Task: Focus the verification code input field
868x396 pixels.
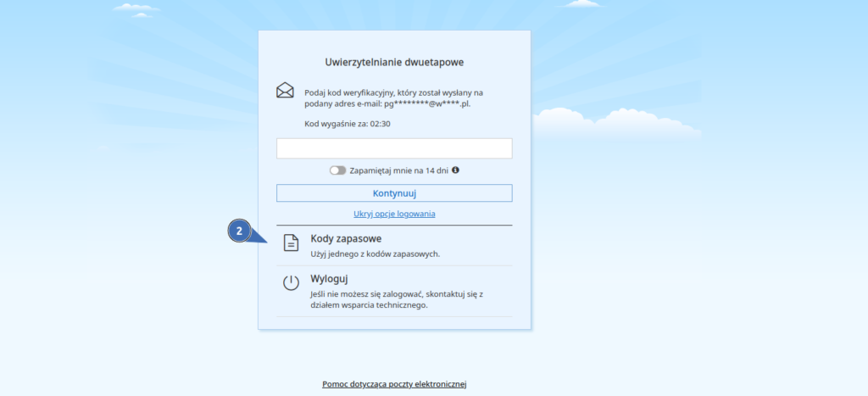Action: pos(394,148)
